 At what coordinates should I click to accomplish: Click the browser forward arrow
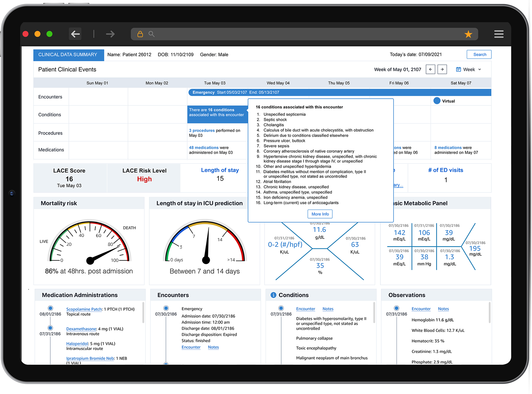click(x=110, y=34)
